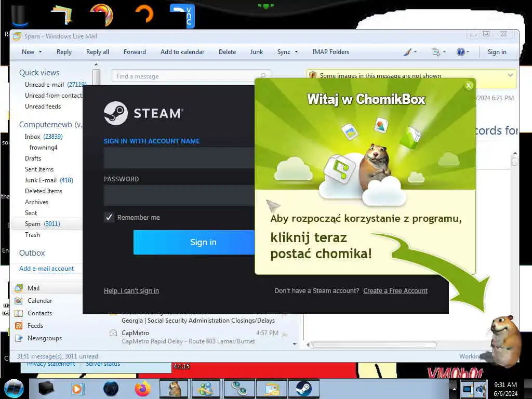Select Unread e-mail quick view

(x=55, y=85)
